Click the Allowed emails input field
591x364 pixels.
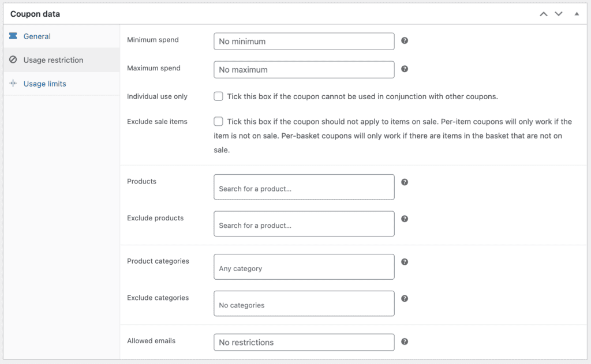[x=304, y=342]
